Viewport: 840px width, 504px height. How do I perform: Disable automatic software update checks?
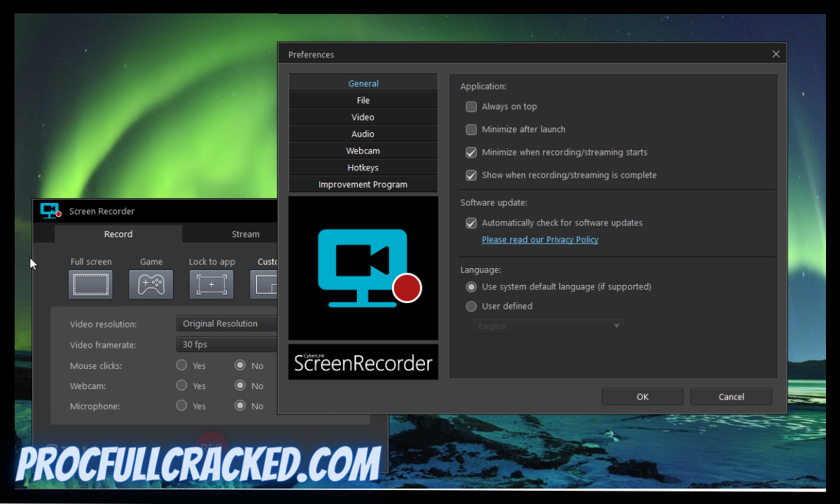[x=471, y=223]
